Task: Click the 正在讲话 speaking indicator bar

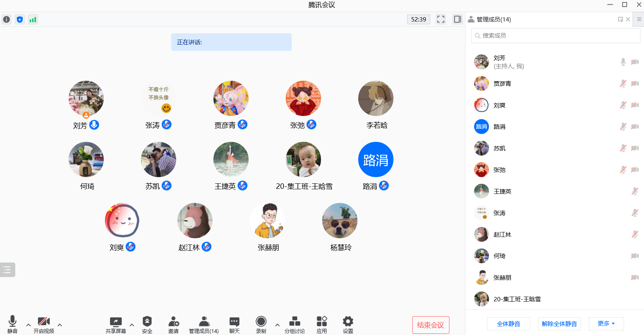Action: [x=231, y=42]
